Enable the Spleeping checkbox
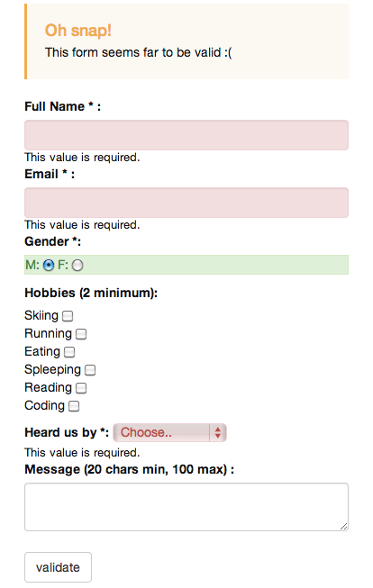The image size is (373, 588). tap(90, 370)
